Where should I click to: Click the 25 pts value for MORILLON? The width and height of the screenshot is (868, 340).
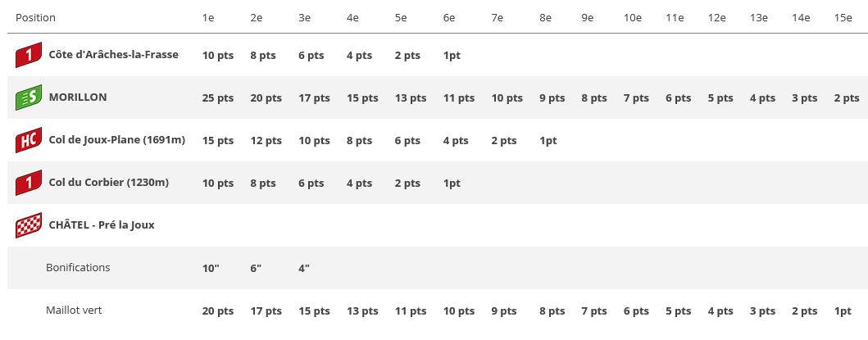[218, 98]
